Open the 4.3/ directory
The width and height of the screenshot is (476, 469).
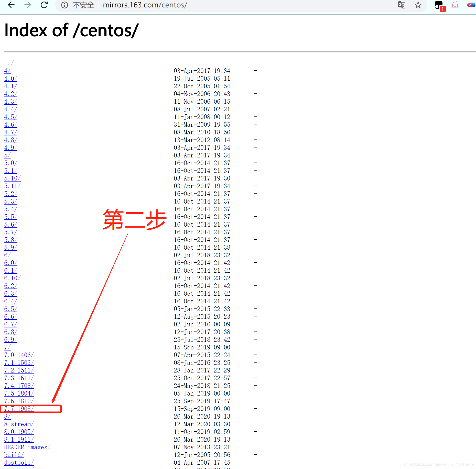click(x=11, y=101)
